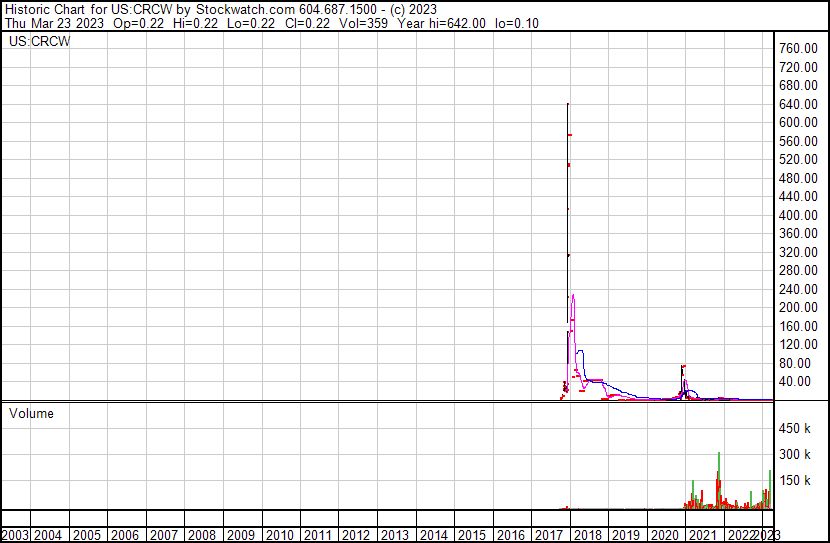
Task: Click the 760.00 price axis label
Action: [799, 48]
